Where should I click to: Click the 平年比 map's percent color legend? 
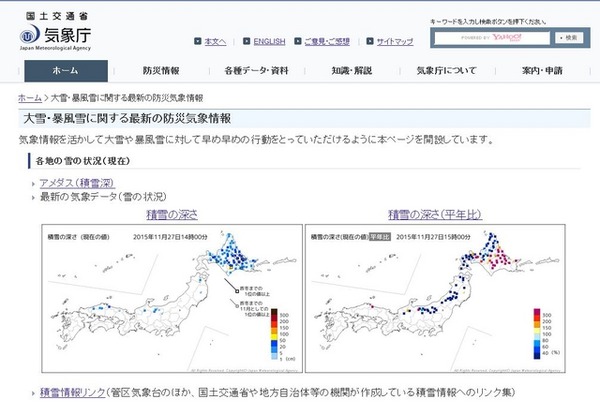[x=546, y=334]
